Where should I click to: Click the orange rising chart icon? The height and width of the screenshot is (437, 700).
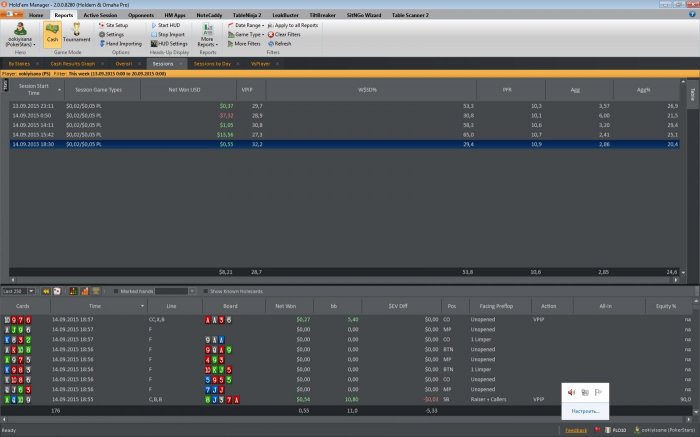click(84, 291)
